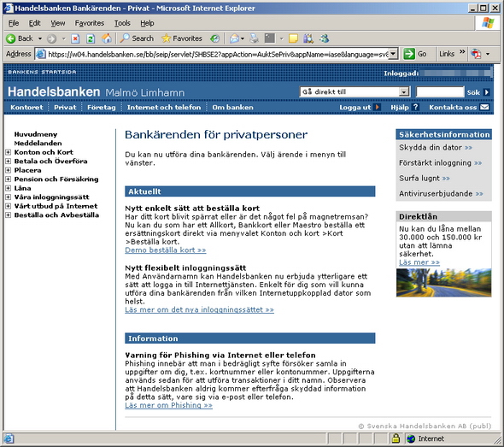The width and height of the screenshot is (504, 447).
Task: Open the Mail button dropdown arrow
Action: [243, 38]
